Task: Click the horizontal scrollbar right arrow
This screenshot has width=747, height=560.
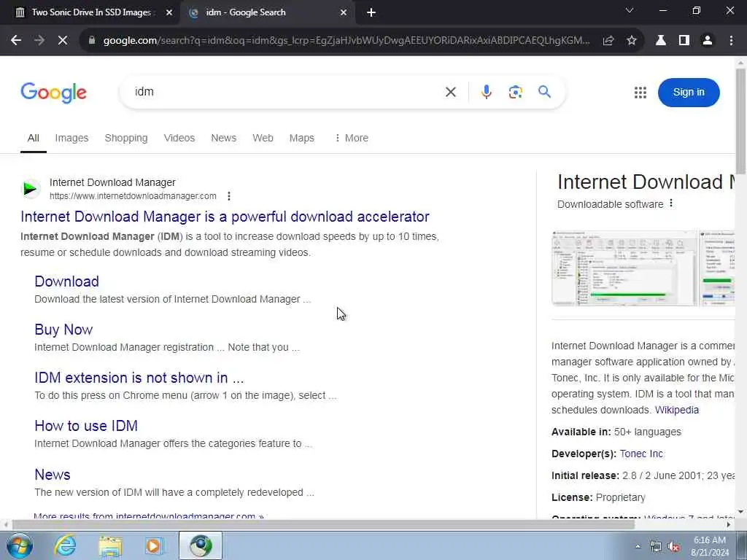Action: (x=729, y=525)
